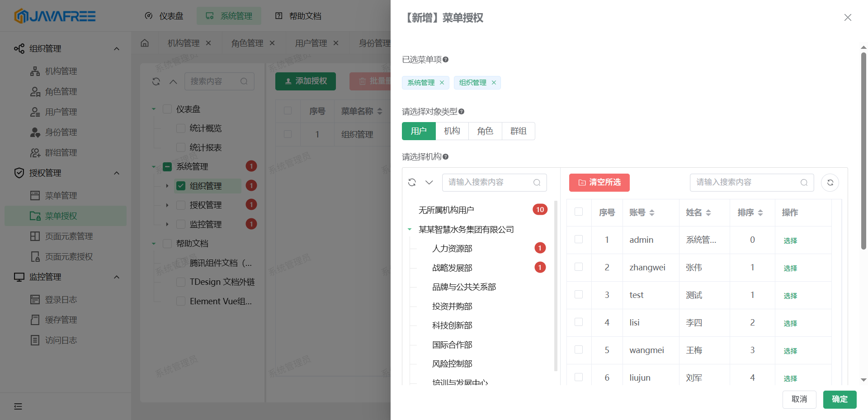Collapse the 某某智慧水务集团有限公司 tree node

point(410,230)
